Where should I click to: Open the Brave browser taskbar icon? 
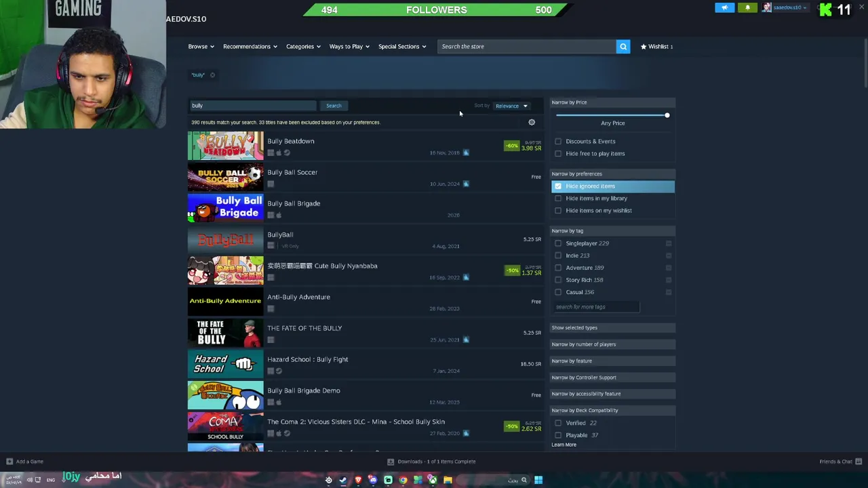click(358, 480)
